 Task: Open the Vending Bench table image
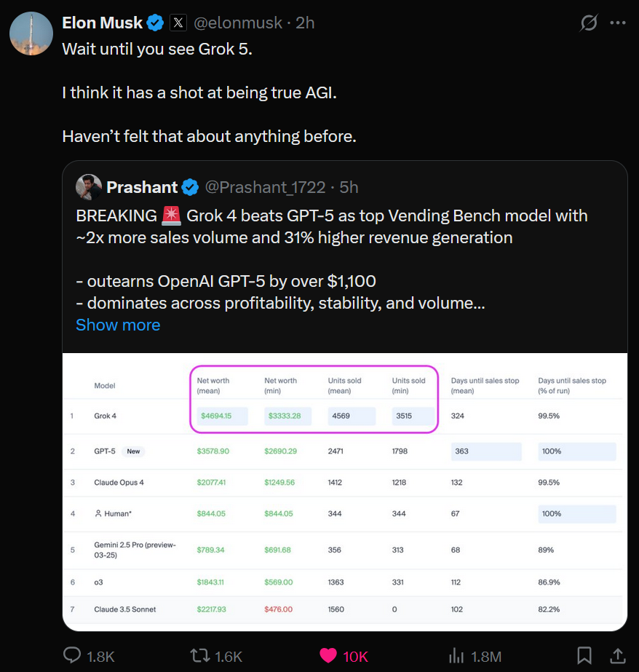click(x=344, y=491)
